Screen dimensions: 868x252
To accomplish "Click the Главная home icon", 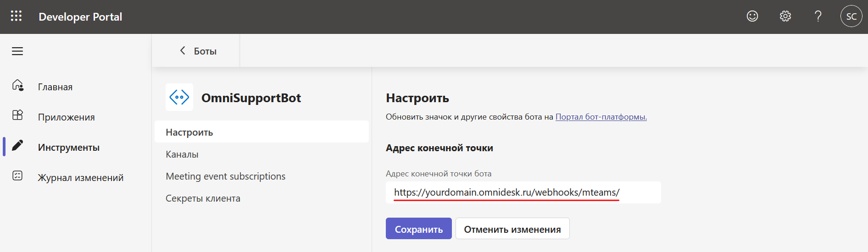I will 18,85.
